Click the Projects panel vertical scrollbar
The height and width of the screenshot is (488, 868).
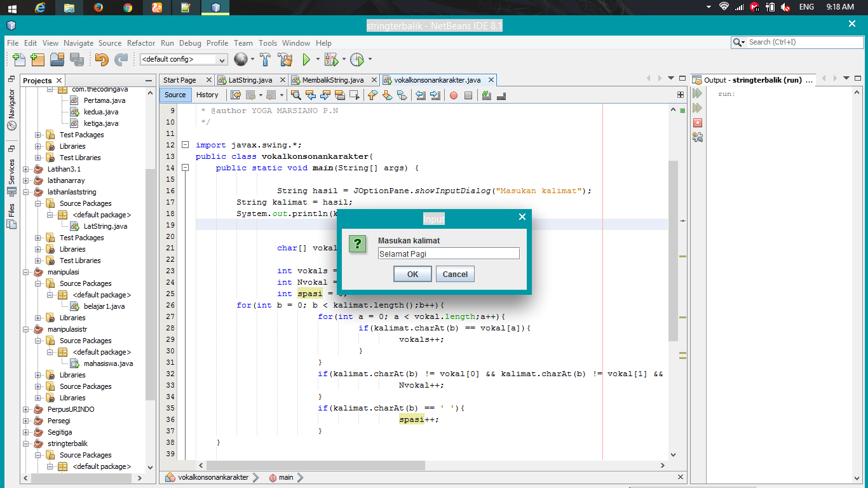click(x=150, y=286)
